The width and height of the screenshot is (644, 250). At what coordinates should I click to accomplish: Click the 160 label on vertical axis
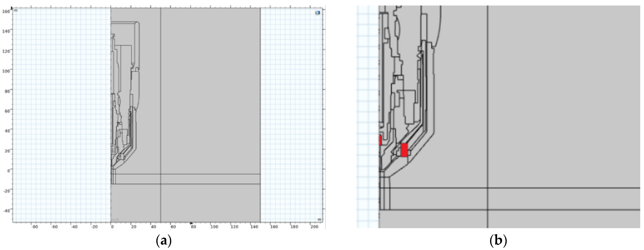6,11
